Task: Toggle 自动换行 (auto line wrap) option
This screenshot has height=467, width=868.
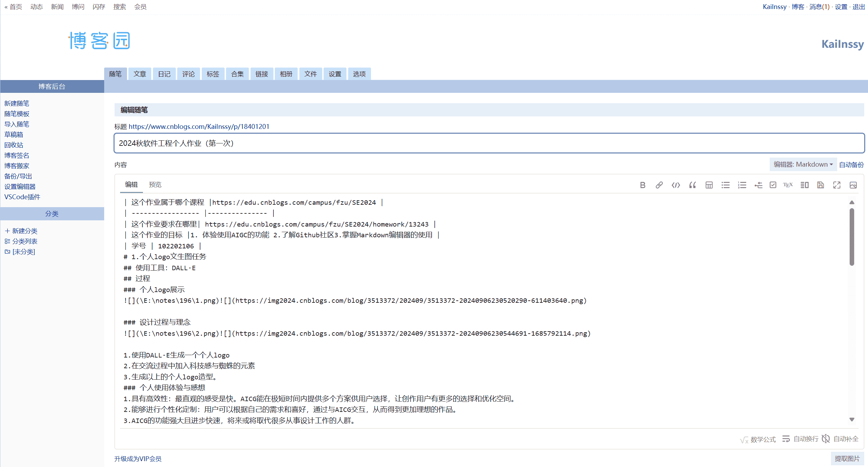Action: click(800, 439)
